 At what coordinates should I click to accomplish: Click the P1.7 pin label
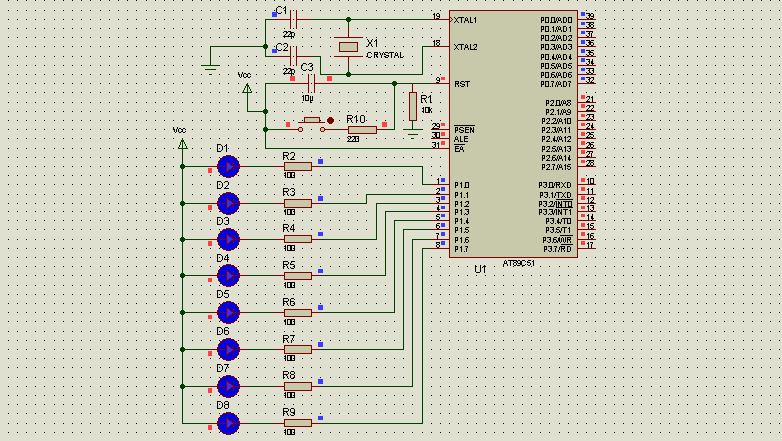click(x=461, y=249)
